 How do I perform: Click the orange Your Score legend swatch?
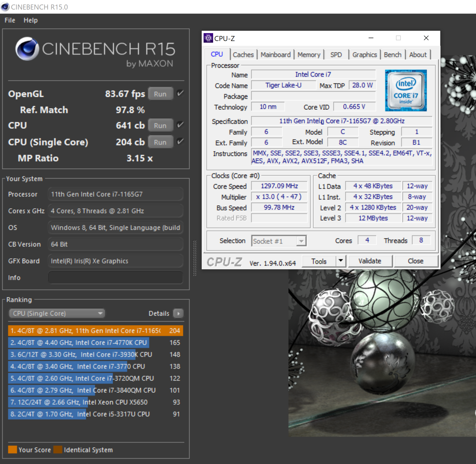(12, 450)
